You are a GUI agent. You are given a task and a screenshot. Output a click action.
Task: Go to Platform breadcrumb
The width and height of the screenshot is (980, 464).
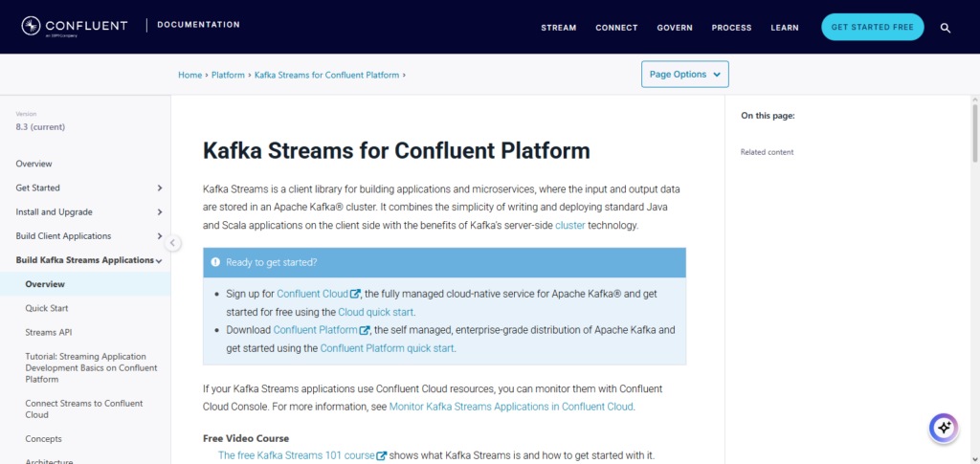tap(228, 75)
